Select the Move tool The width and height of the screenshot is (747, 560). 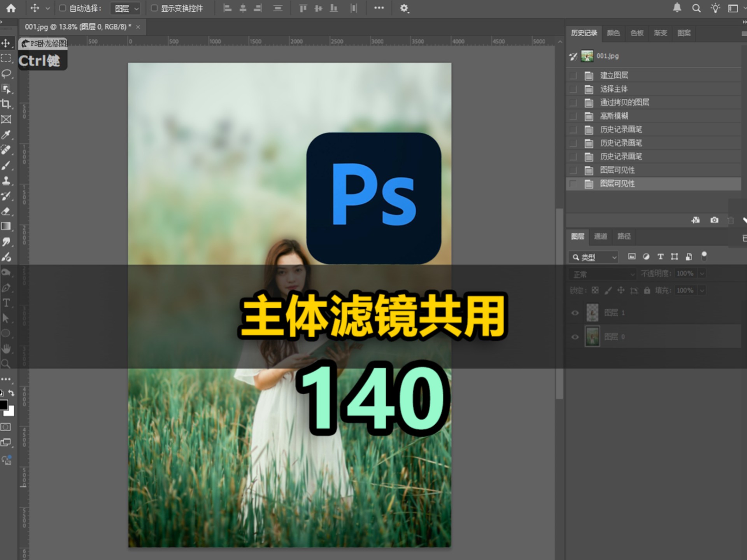click(7, 44)
